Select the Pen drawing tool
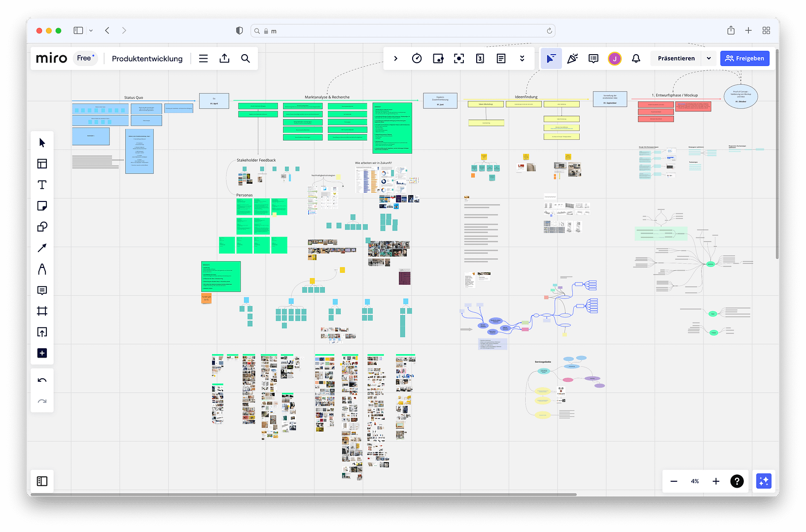Image resolution: width=806 pixels, height=532 pixels. click(x=42, y=269)
